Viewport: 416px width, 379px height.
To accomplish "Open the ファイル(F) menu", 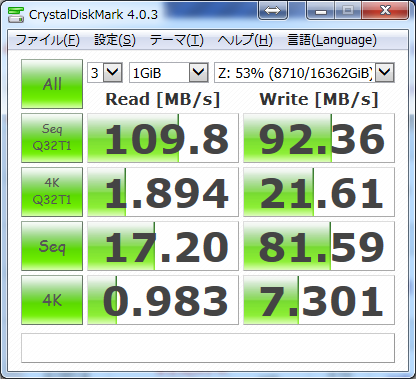I will pos(47,40).
